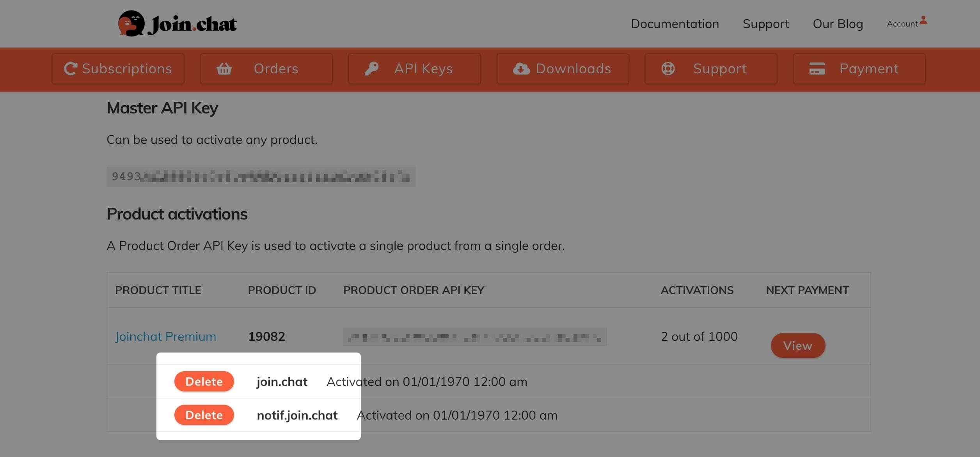Click the Support lifebuoy icon

[668, 69]
